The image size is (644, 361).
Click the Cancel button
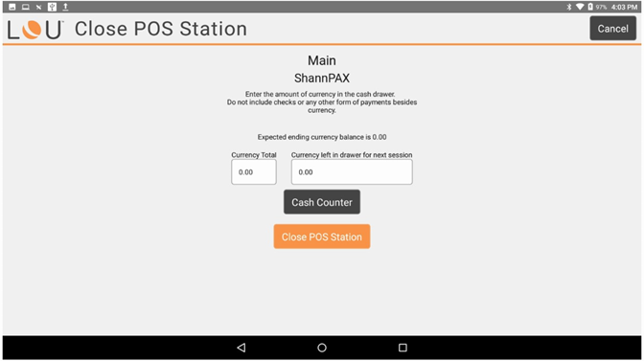612,29
